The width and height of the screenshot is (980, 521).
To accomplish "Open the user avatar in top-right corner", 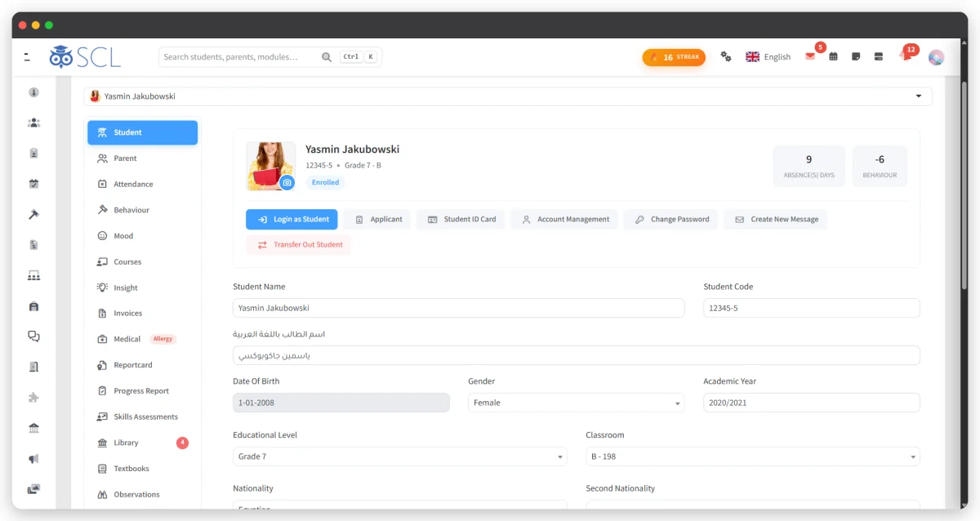I will (x=936, y=57).
